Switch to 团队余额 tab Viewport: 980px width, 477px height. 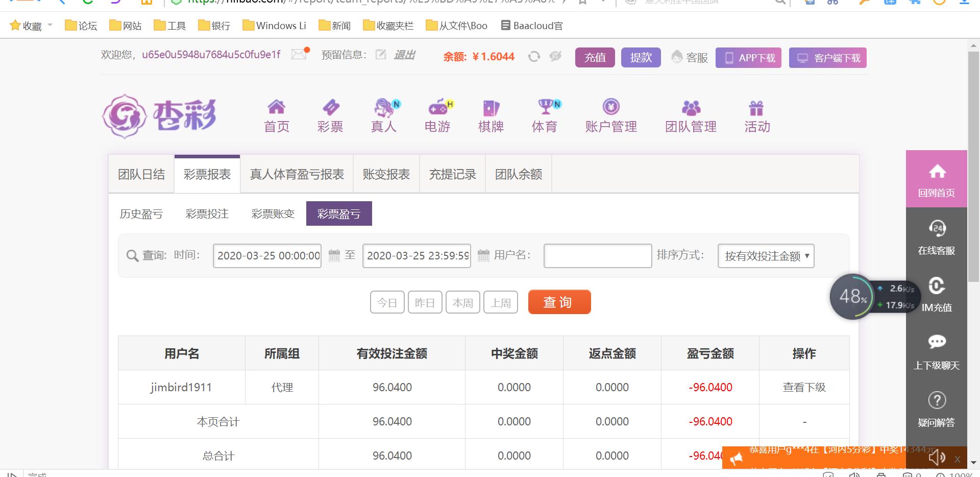point(519,175)
